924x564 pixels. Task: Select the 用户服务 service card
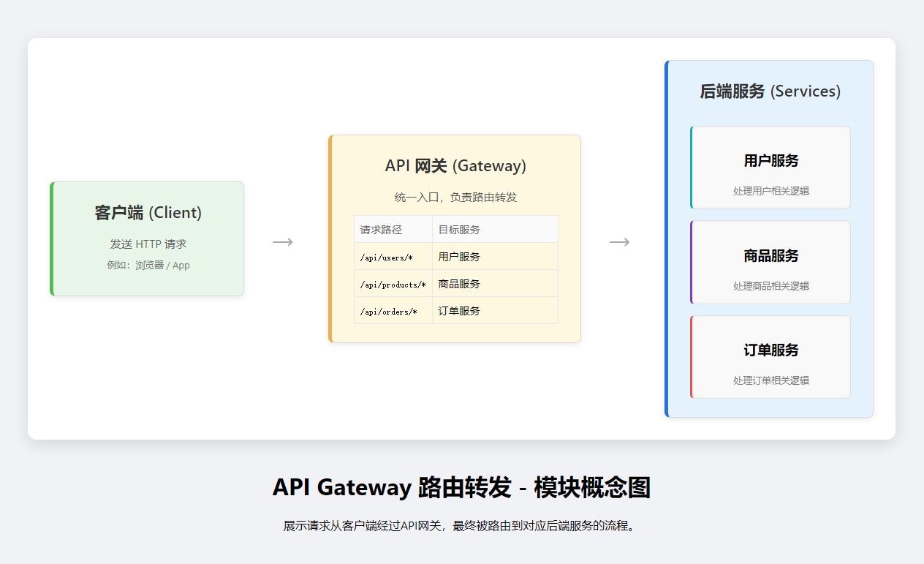(770, 167)
